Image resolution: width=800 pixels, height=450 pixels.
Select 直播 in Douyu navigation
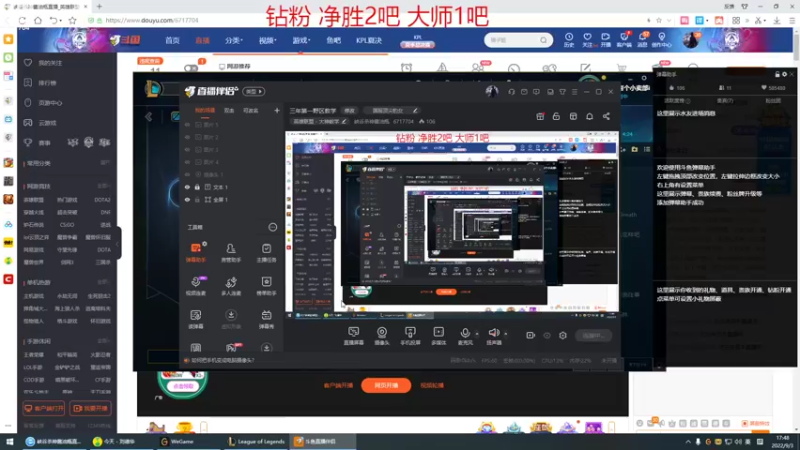pos(203,40)
